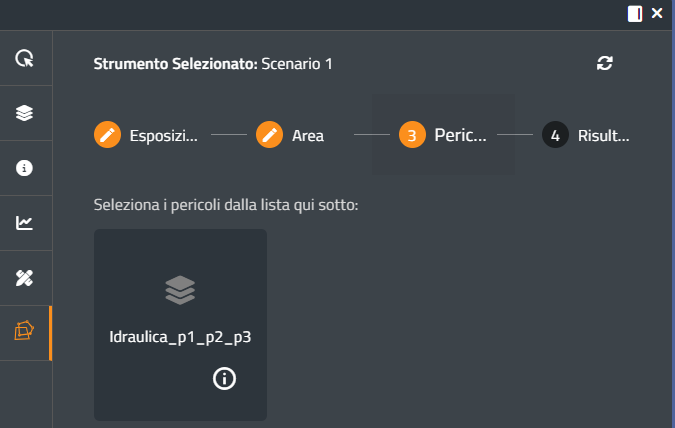Click the pencil icon of the Area step
This screenshot has height=428, width=675.
[x=269, y=135]
